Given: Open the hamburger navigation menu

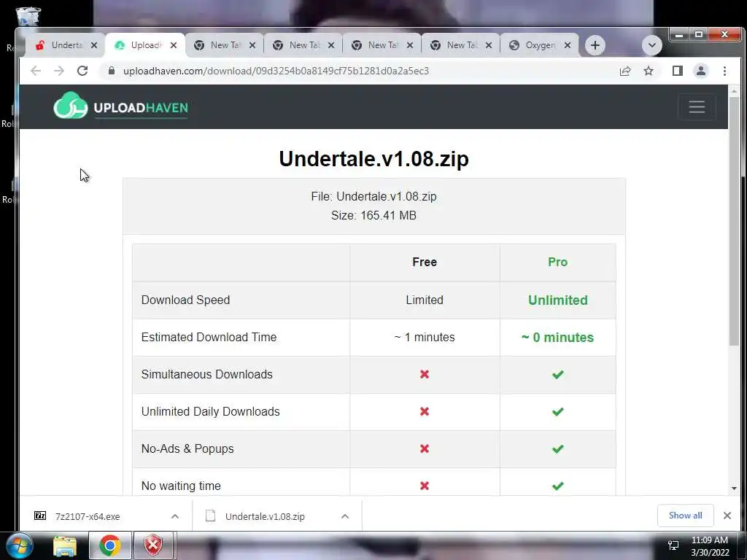Looking at the screenshot, I should tap(697, 106).
